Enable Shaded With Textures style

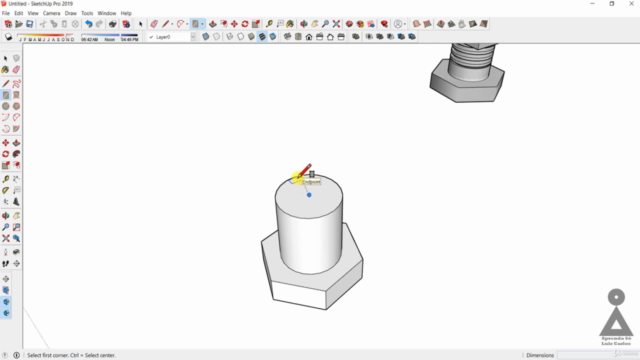click(x=262, y=37)
